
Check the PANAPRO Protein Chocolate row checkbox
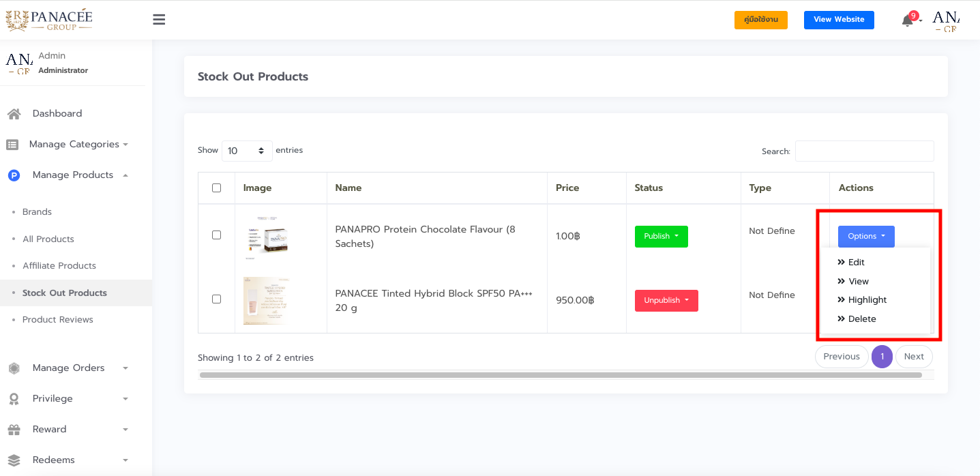pyautogui.click(x=216, y=235)
